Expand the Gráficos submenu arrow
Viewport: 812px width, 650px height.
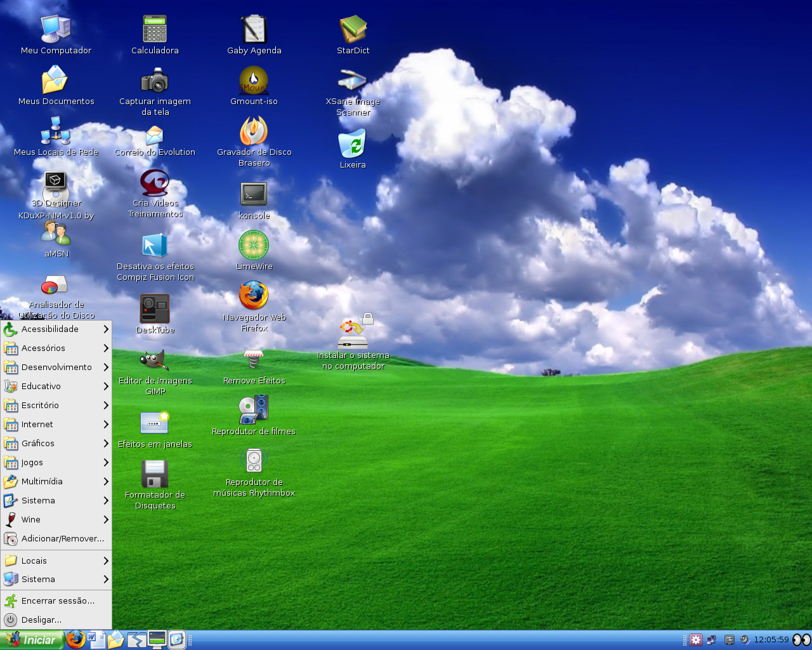[x=106, y=443]
